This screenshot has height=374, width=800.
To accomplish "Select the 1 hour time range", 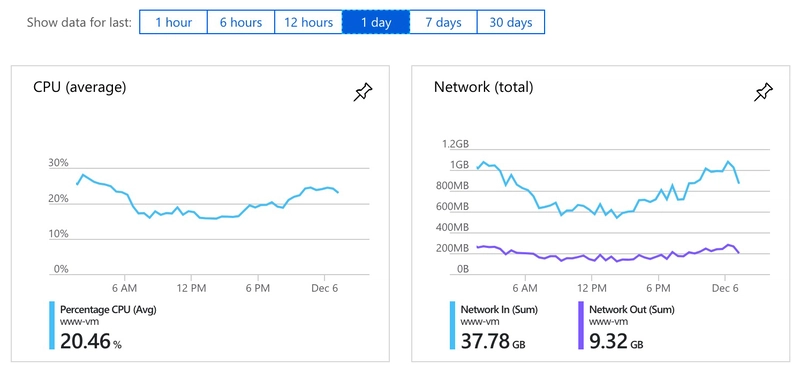I will pos(173,22).
